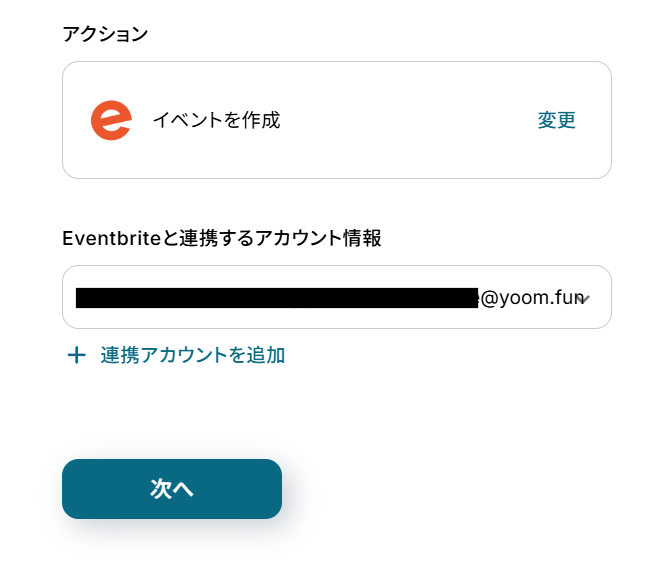The width and height of the screenshot is (645, 588).
Task: Click the 連携アカウントを追加 link
Action: [x=193, y=355]
